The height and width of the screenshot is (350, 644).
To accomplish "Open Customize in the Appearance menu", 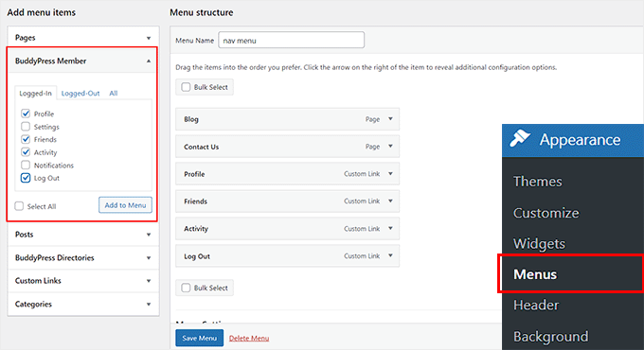I will pos(546,213).
